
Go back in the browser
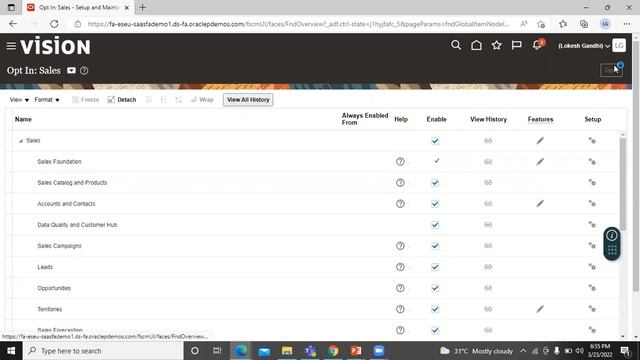coord(13,24)
